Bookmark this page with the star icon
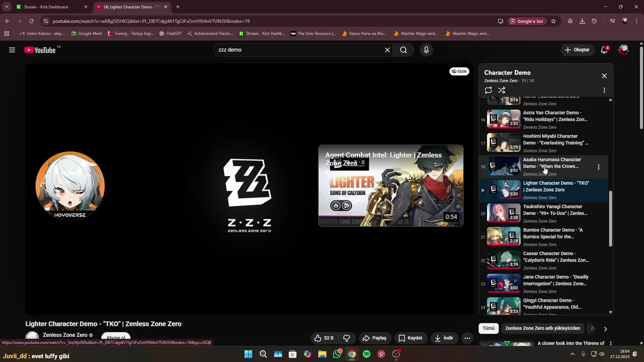The image size is (644, 362). pyautogui.click(x=553, y=21)
